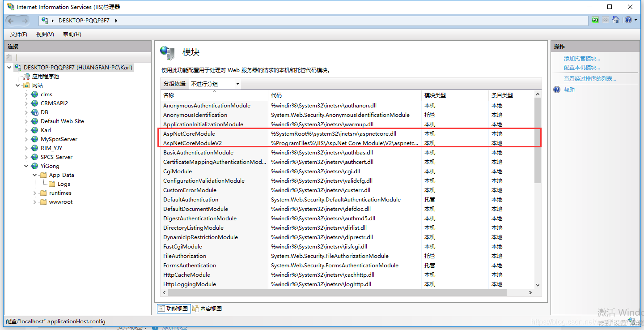This screenshot has height=330, width=644.
Task: Select the HttpLoggingModule row
Action: [x=348, y=284]
